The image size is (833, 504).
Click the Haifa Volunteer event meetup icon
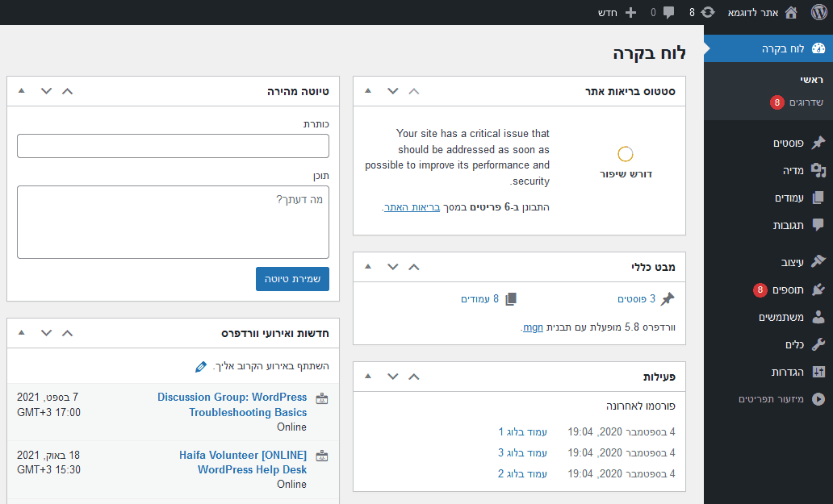pos(322,456)
